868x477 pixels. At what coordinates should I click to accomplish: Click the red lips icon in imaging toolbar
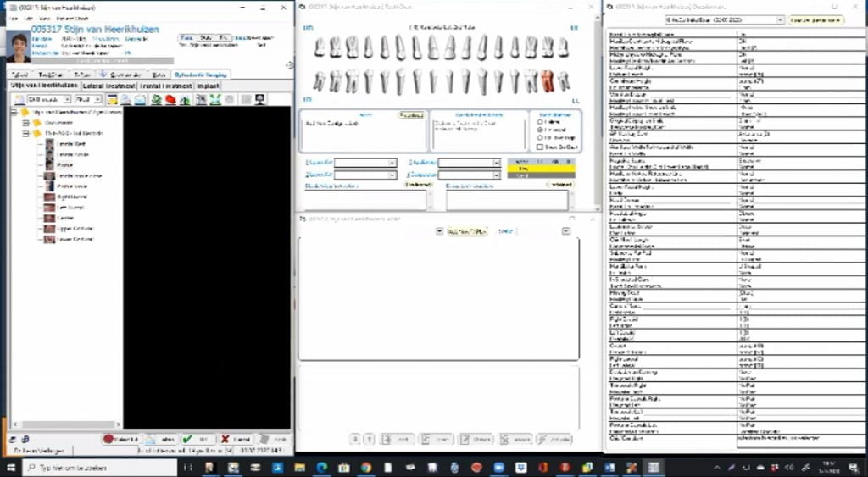(x=170, y=100)
